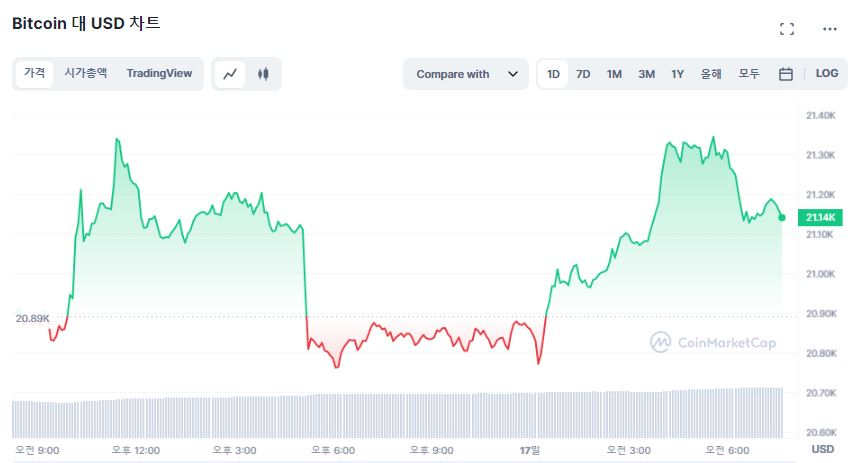851x463 pixels.
Task: Select the 3M time range
Action: coord(646,74)
